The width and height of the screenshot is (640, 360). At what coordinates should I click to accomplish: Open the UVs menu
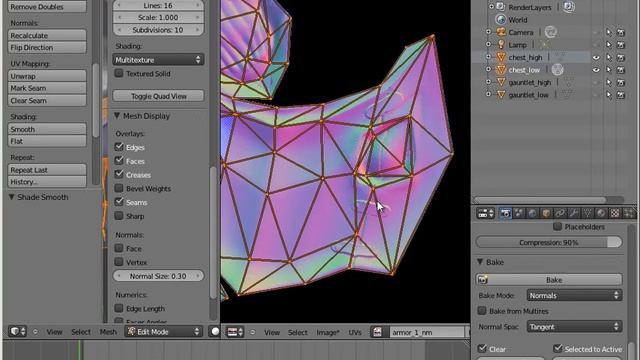pos(355,332)
